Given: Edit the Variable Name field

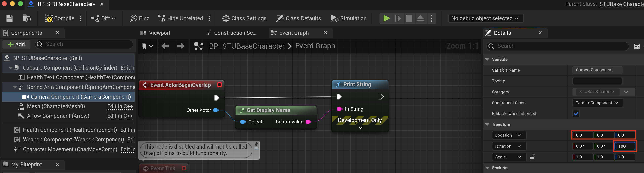Looking at the screenshot, I should tap(597, 70).
